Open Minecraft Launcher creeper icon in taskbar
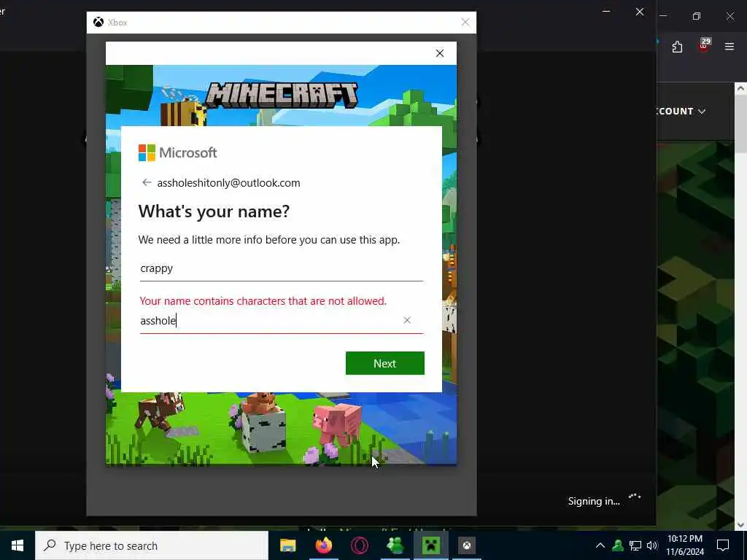 pyautogui.click(x=430, y=545)
